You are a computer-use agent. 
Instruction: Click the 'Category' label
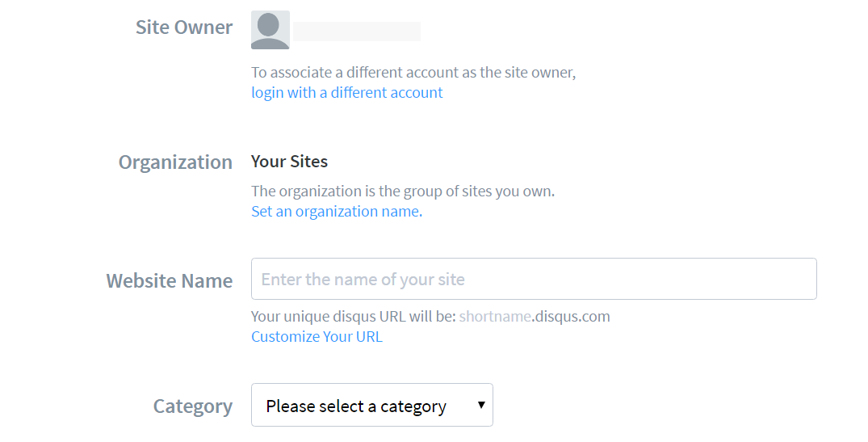click(193, 406)
